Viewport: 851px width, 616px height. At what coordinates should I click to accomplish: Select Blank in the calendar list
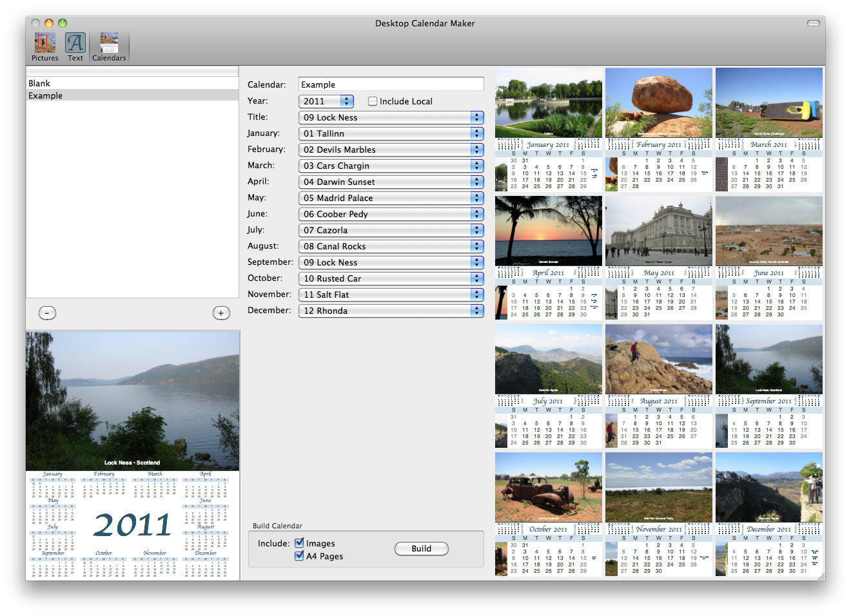(132, 82)
